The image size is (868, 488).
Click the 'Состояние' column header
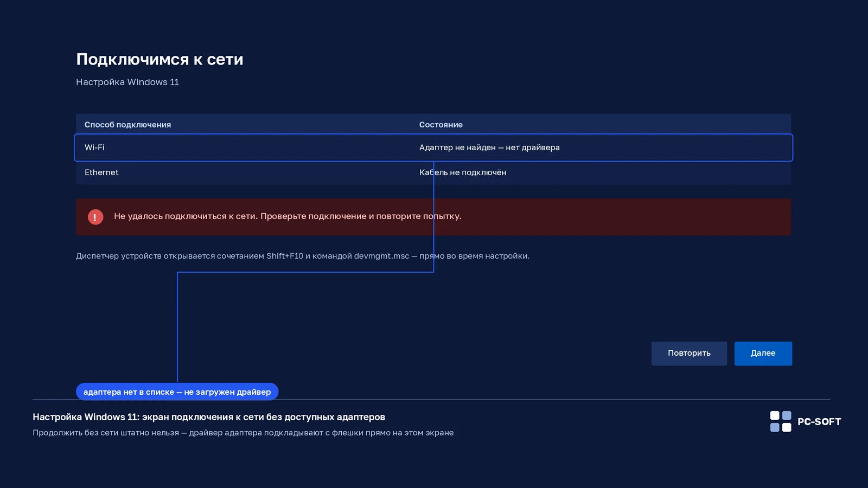point(441,125)
